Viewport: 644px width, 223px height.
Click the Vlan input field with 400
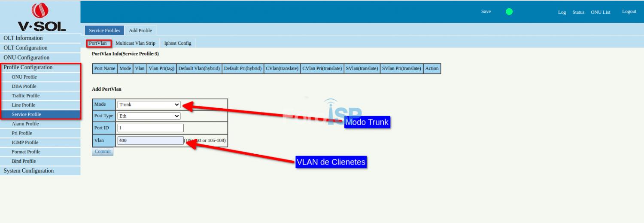(150, 141)
